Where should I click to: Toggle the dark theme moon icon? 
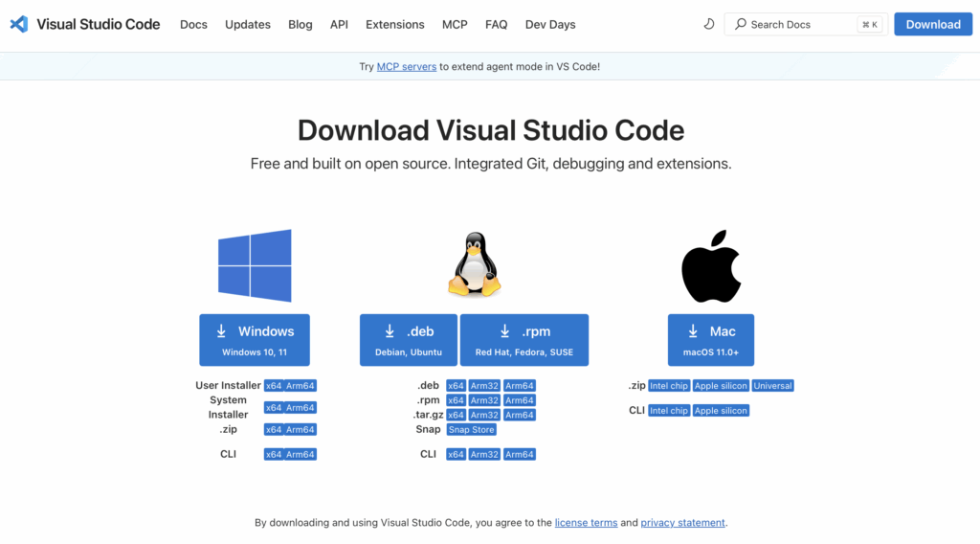pyautogui.click(x=709, y=24)
